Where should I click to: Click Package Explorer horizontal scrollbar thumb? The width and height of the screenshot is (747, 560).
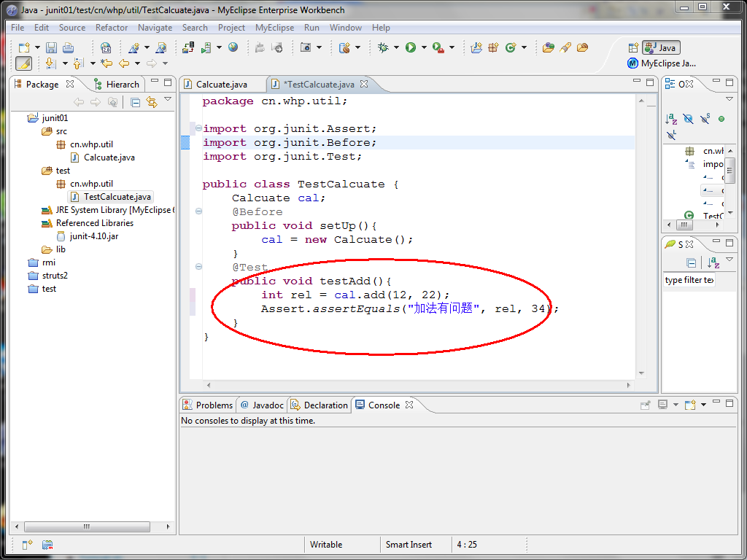(x=88, y=526)
